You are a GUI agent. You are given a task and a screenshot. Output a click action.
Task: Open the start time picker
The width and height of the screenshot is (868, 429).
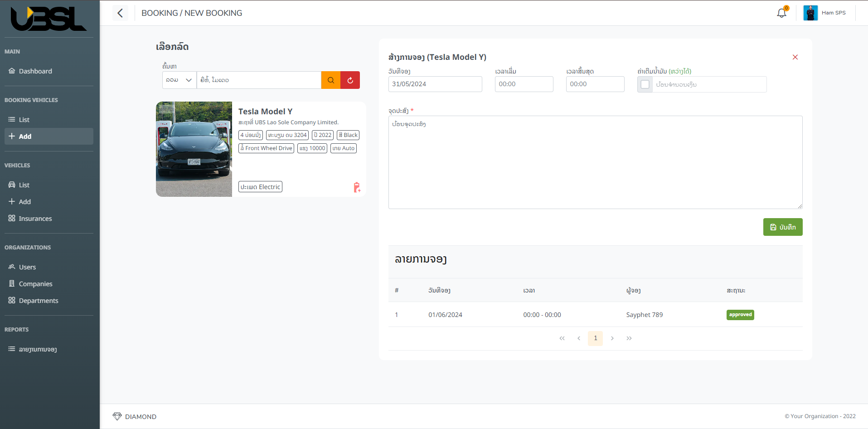pos(524,84)
